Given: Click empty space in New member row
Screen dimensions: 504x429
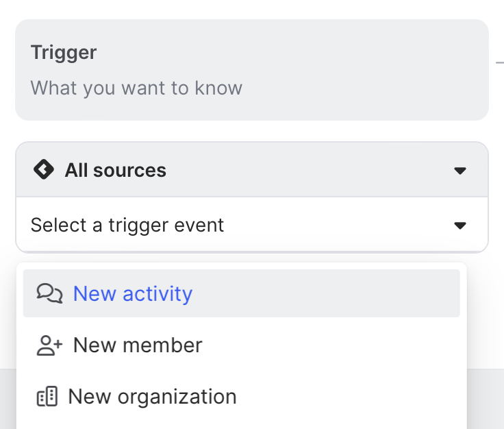Looking at the screenshot, I should pos(329,345).
